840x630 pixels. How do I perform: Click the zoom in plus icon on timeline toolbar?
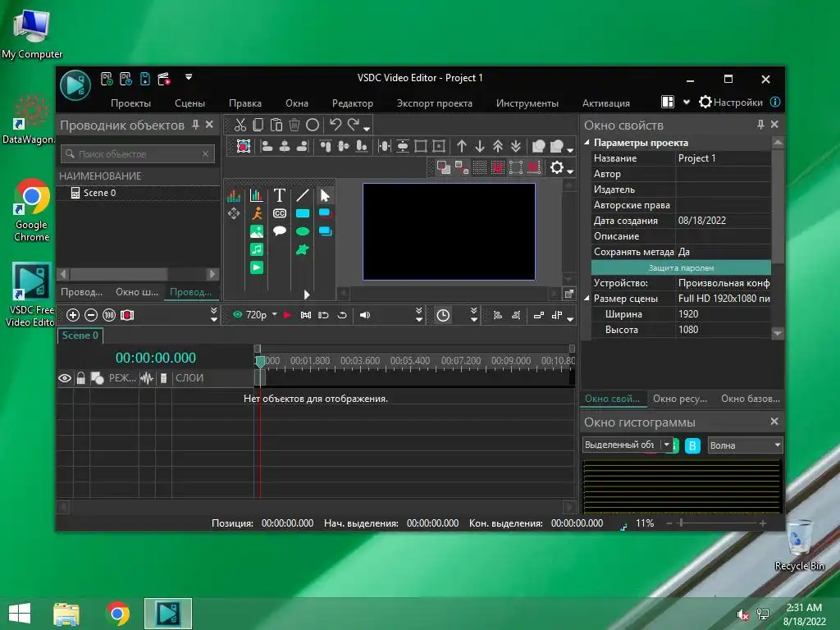pyautogui.click(x=73, y=315)
